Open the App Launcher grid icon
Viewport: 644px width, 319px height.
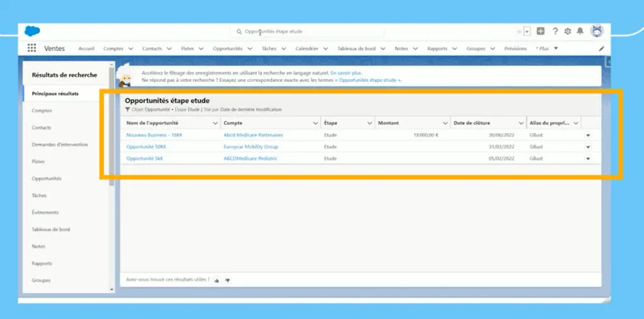(x=31, y=48)
